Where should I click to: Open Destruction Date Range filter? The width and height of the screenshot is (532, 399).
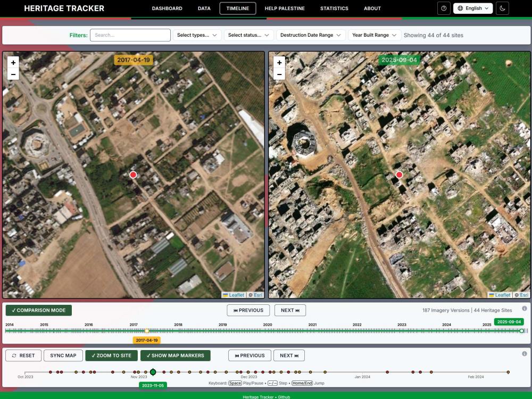point(311,35)
